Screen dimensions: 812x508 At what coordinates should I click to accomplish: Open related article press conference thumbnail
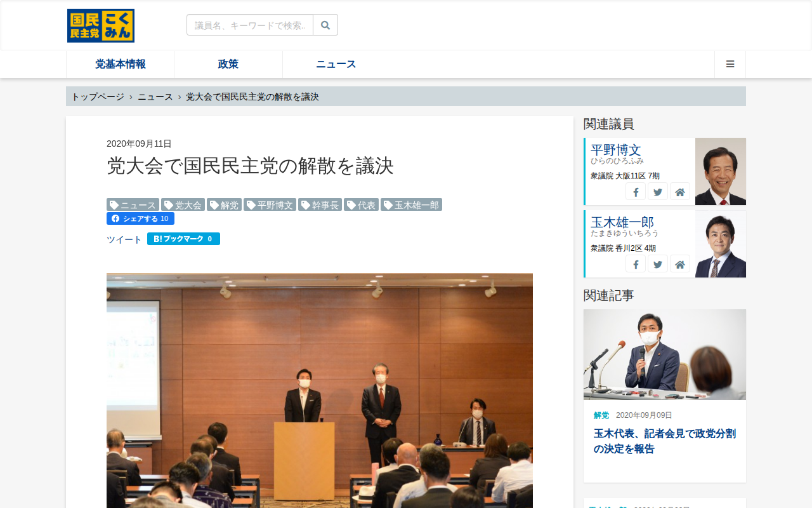click(665, 354)
